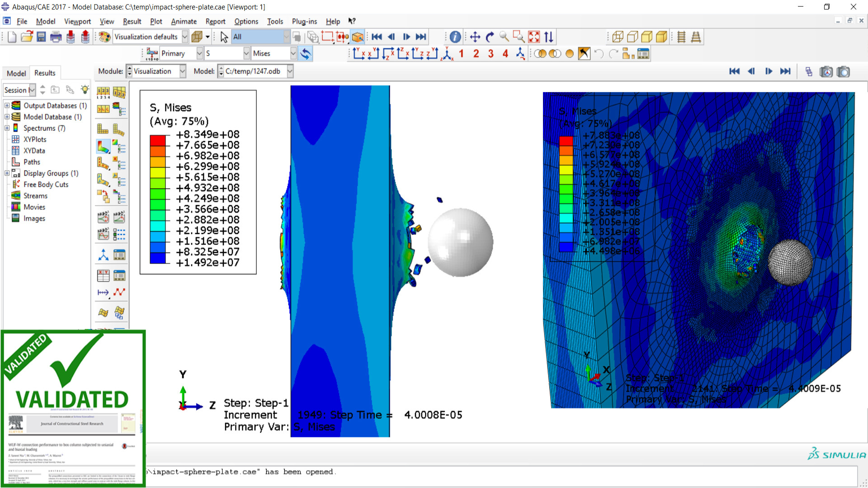Toggle the replace display group circle
Screen dimensions: 868x488
570,54
